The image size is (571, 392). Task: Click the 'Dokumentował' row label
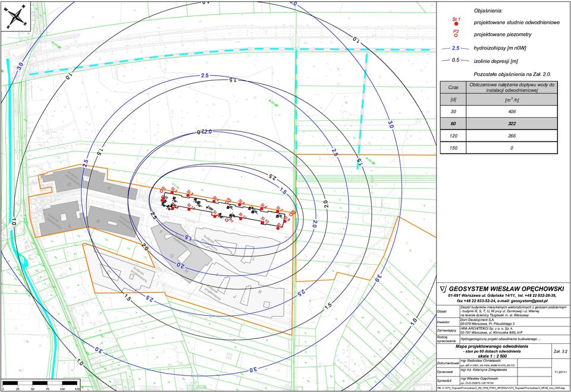coord(447,363)
